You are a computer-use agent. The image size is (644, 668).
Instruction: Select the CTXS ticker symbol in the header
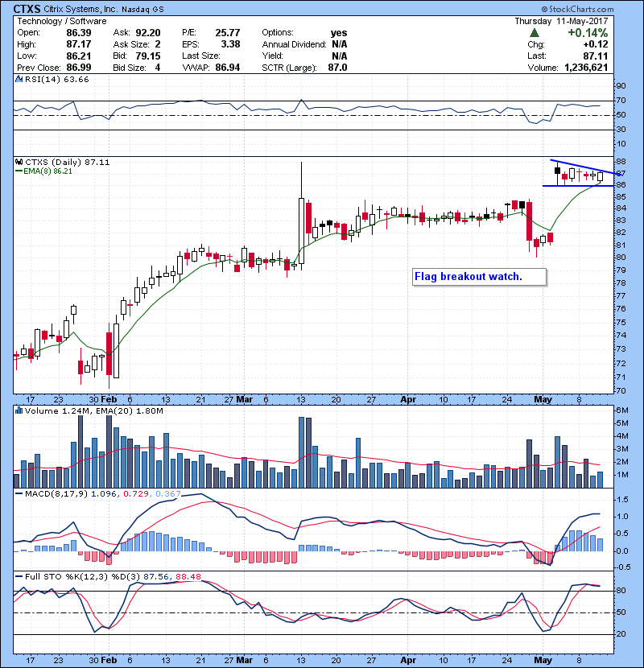point(27,9)
